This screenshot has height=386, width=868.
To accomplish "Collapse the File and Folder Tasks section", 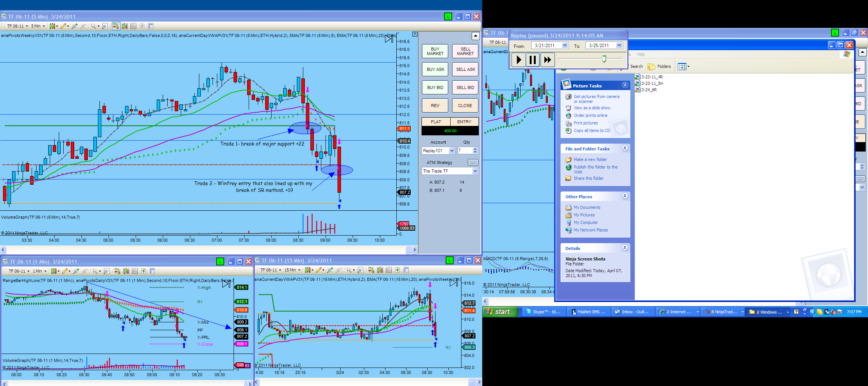I will tap(625, 148).
